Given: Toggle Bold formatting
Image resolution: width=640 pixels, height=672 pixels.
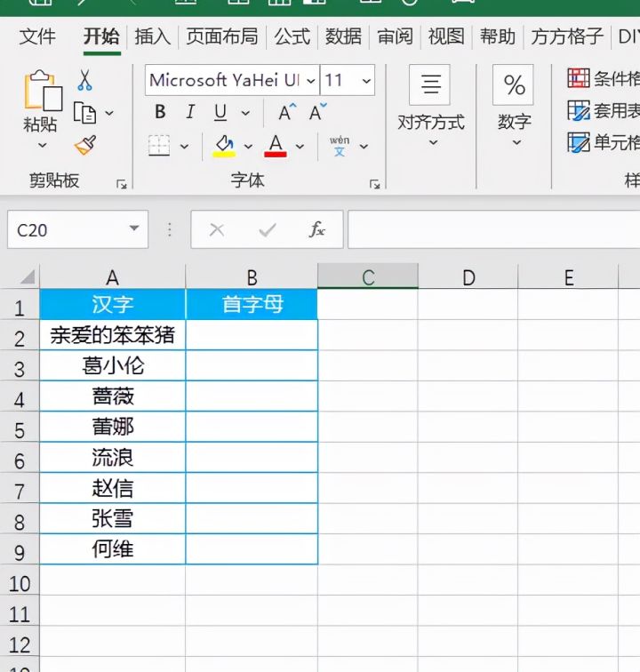Looking at the screenshot, I should 160,112.
